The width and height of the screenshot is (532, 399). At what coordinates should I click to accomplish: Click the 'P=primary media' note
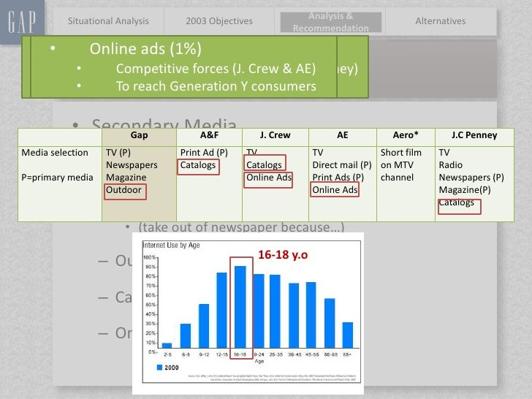tap(57, 178)
